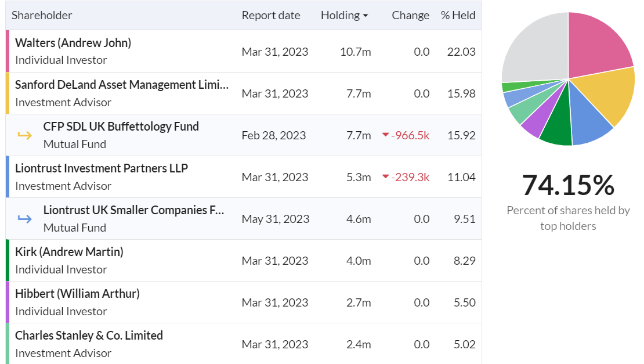This screenshot has height=364, width=644.
Task: Click the 4.6m holding value
Action: 359,219
